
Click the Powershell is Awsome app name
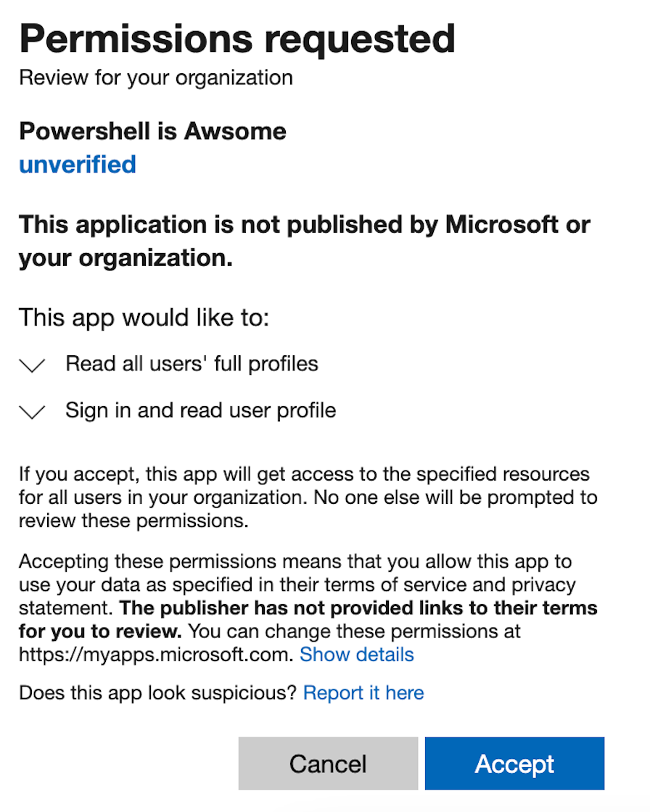[152, 131]
